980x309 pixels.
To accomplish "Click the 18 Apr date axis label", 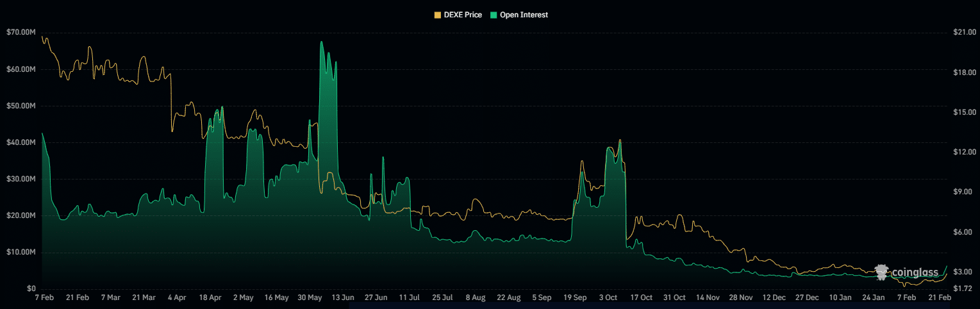I will coord(210,298).
